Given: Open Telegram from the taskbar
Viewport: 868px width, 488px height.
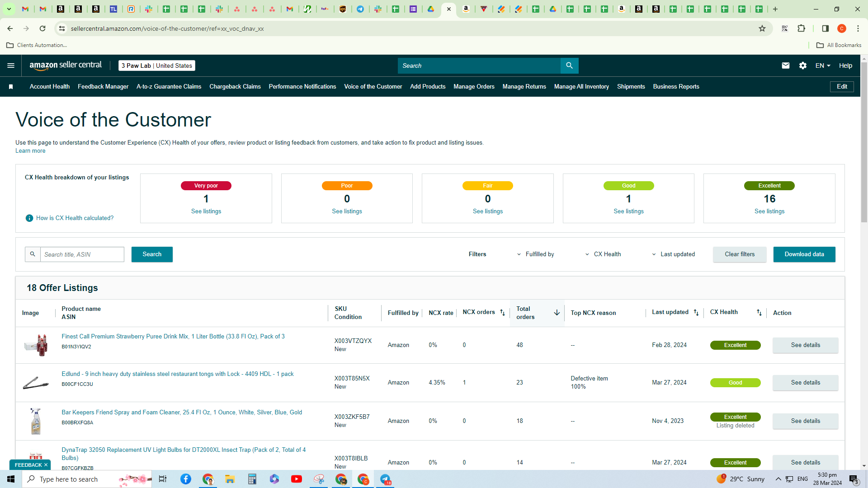Looking at the screenshot, I should [385, 479].
